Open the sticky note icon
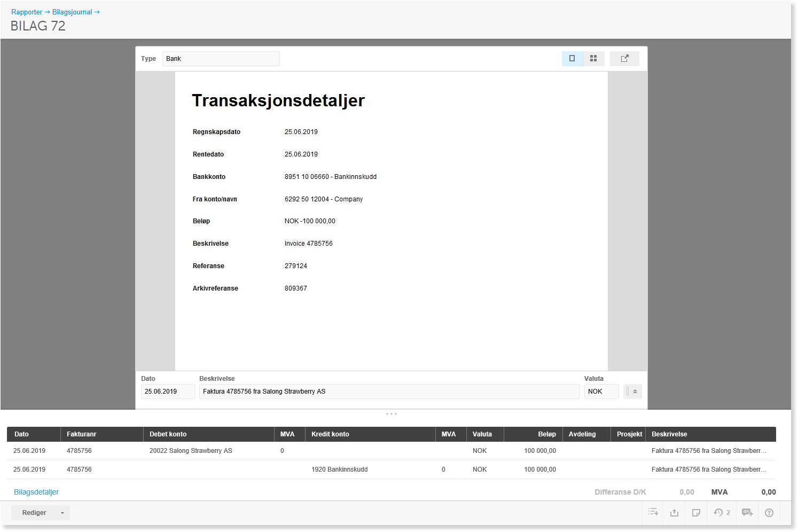 (x=696, y=512)
